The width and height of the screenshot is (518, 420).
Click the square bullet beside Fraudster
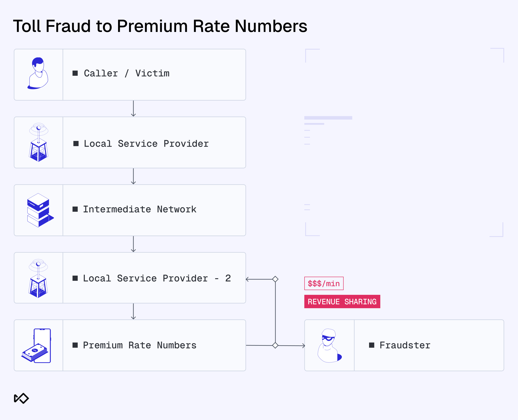point(372,345)
